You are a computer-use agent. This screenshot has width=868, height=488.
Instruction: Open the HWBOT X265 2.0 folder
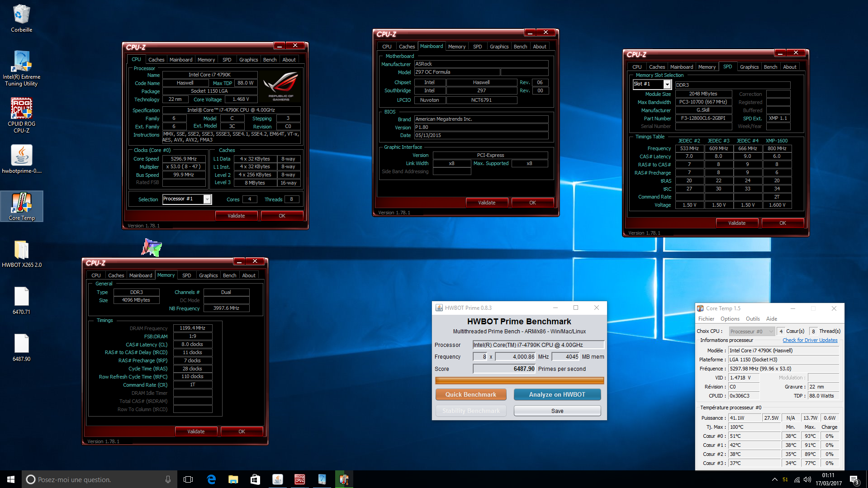[x=21, y=254]
